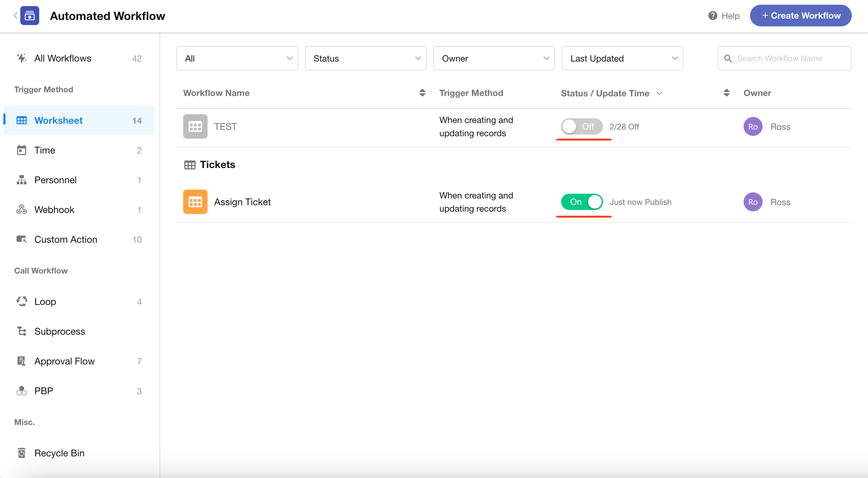Turn on the TEST workflow toggle
868x478 pixels.
581,126
